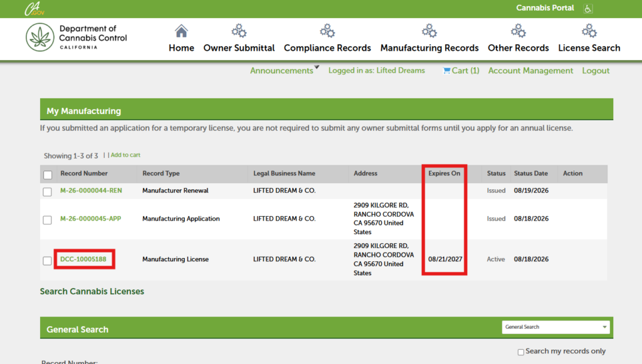Click the Home house icon
Image resolution: width=642 pixels, height=364 pixels.
tap(181, 31)
